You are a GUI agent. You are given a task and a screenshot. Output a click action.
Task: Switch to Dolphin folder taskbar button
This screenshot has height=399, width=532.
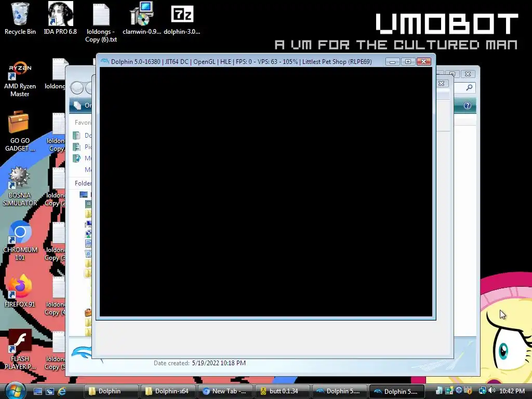111,391
